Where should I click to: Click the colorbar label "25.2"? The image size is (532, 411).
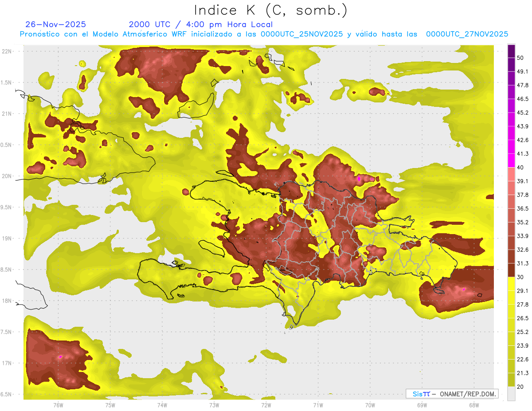(x=523, y=332)
